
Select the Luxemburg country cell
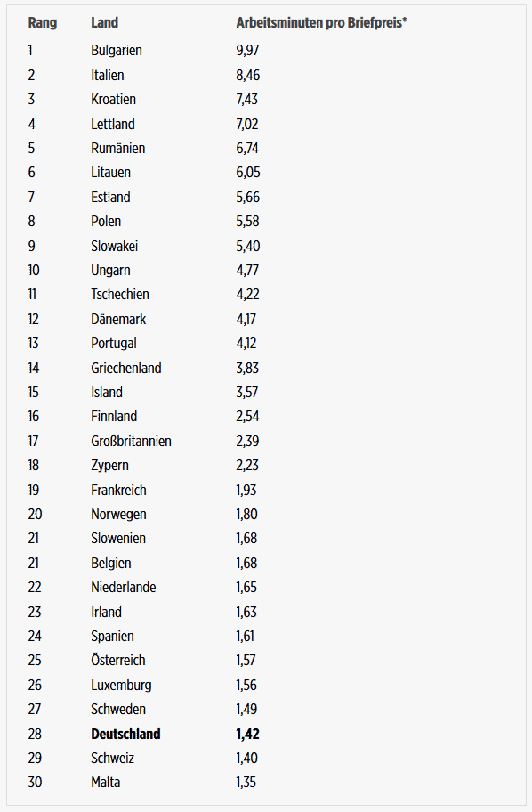122,686
